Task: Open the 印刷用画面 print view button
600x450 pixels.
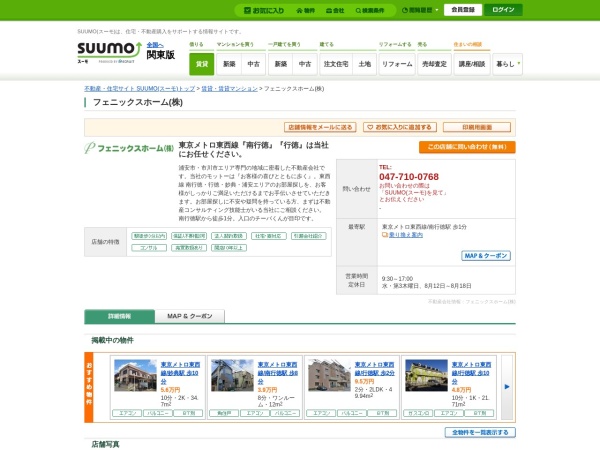Action: 477,127
